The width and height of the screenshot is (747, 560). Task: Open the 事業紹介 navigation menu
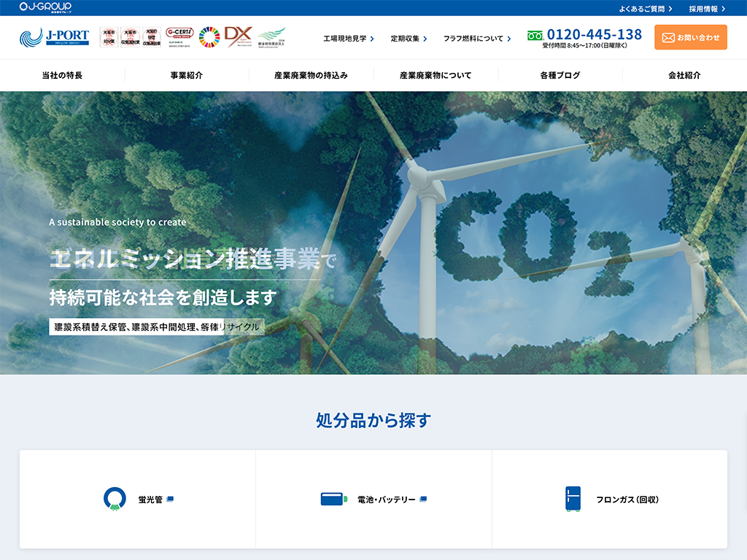(186, 74)
